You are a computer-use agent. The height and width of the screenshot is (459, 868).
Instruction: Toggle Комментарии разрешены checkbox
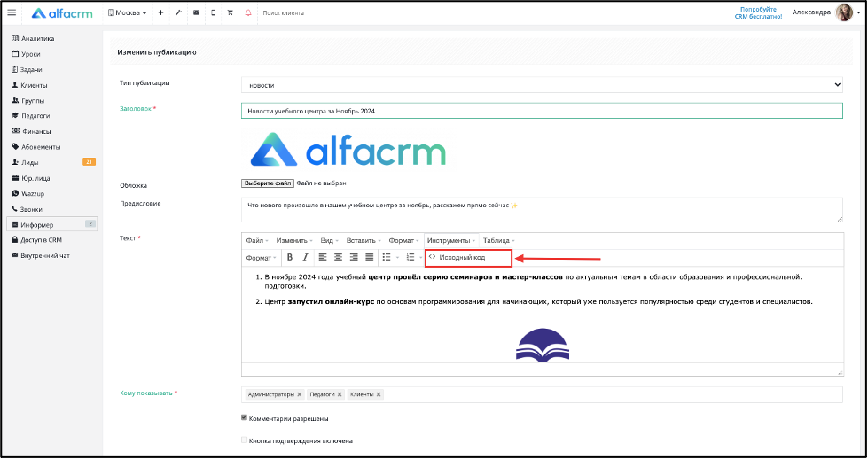click(x=244, y=418)
